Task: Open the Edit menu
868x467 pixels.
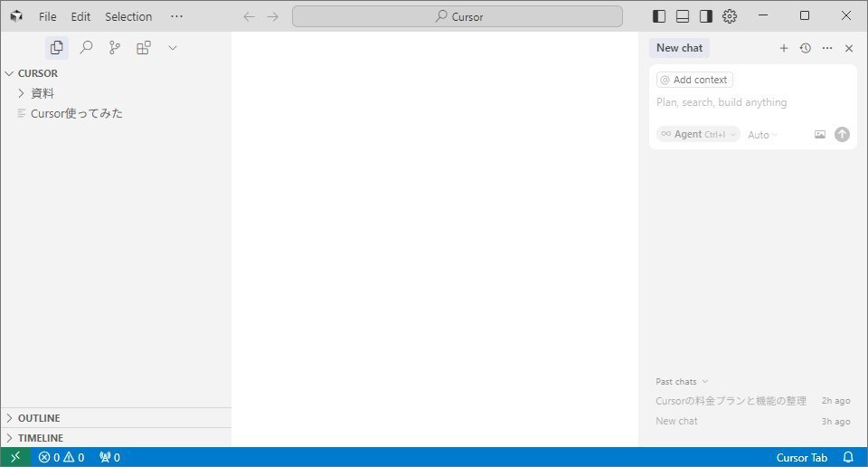Action: coord(80,16)
